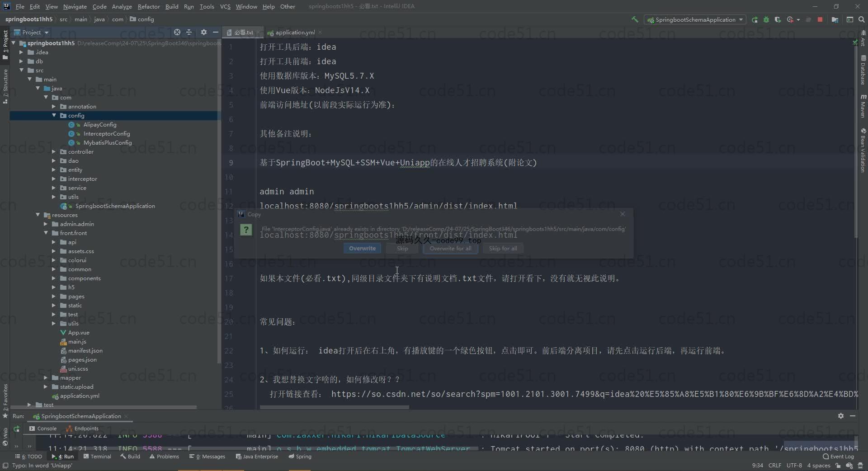Switch to Console tab in Run panel
This screenshot has height=471, width=868.
[x=43, y=429]
